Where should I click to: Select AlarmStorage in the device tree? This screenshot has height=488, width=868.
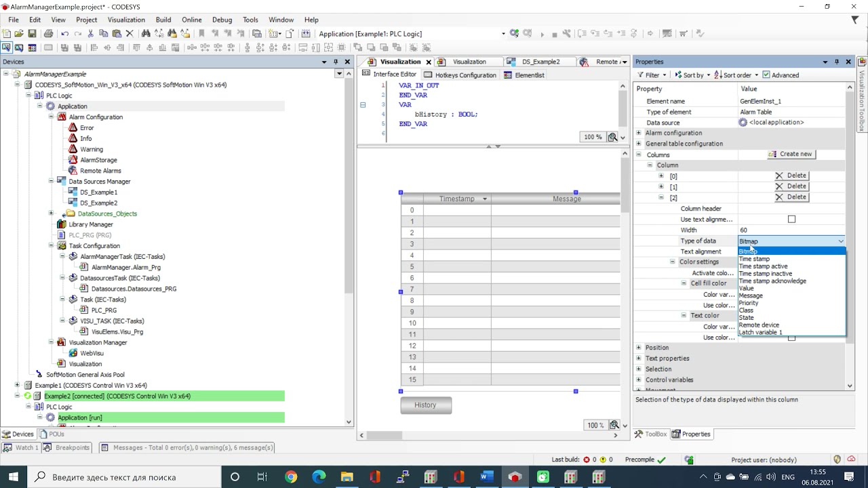(x=98, y=160)
